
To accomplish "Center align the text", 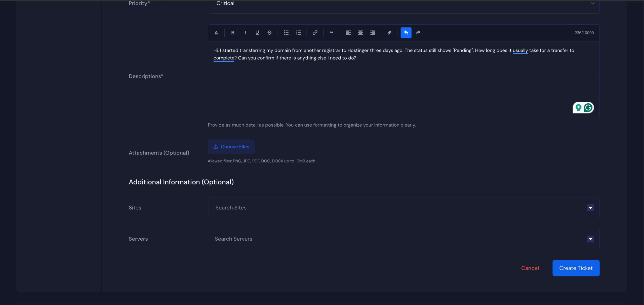I will [360, 33].
